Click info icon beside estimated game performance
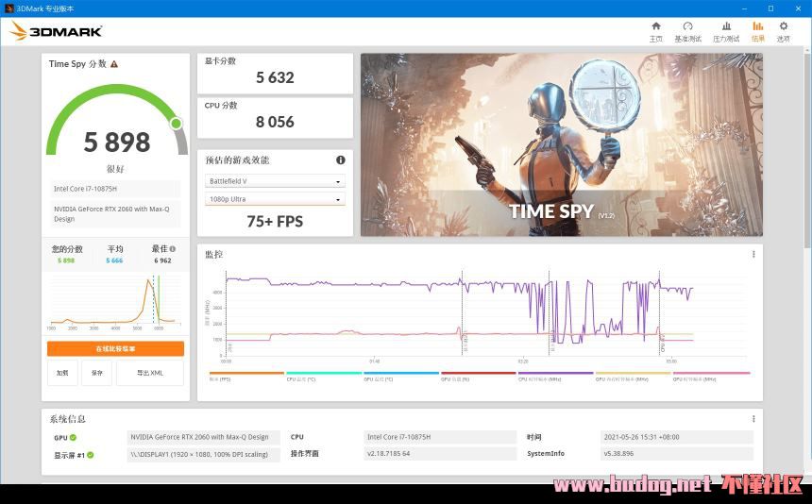 pyautogui.click(x=341, y=160)
